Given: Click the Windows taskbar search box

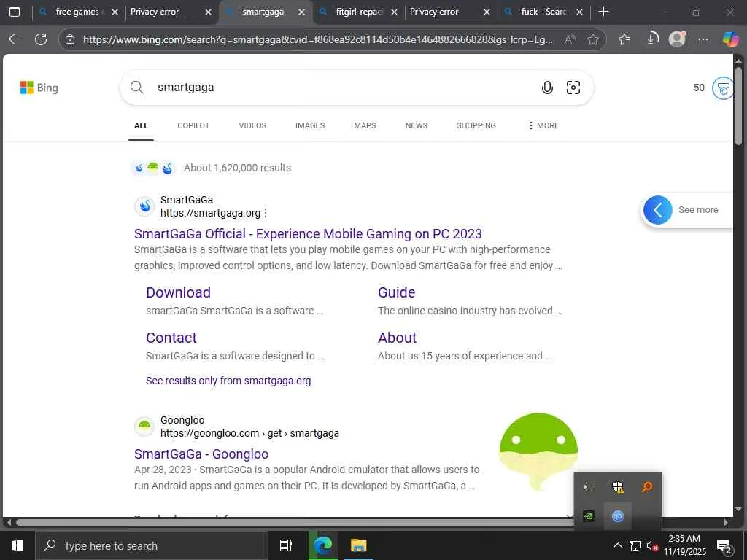Looking at the screenshot, I should [152, 545].
